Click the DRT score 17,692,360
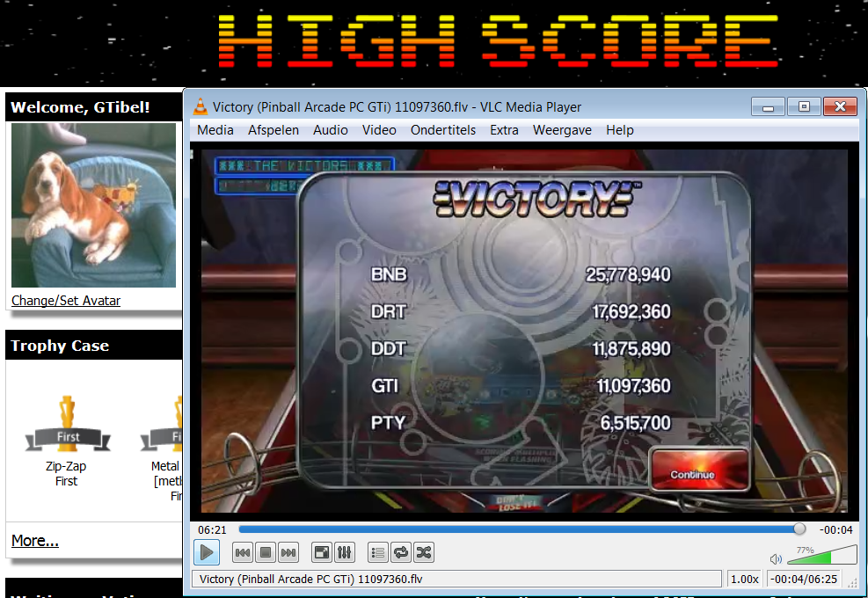The image size is (868, 598). point(631,311)
